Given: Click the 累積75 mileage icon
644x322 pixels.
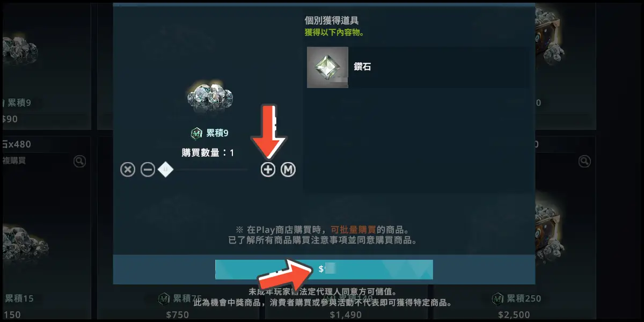Looking at the screenshot, I should 164,298.
